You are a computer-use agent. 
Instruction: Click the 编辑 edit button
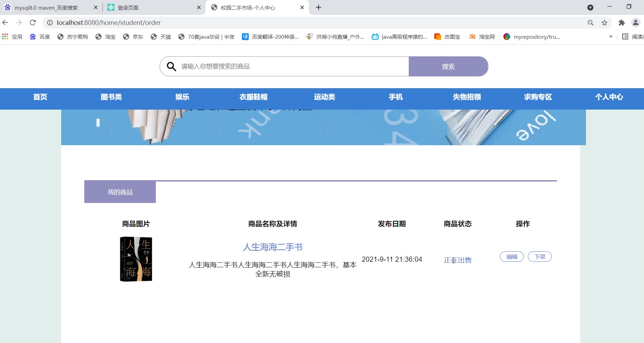pos(512,257)
